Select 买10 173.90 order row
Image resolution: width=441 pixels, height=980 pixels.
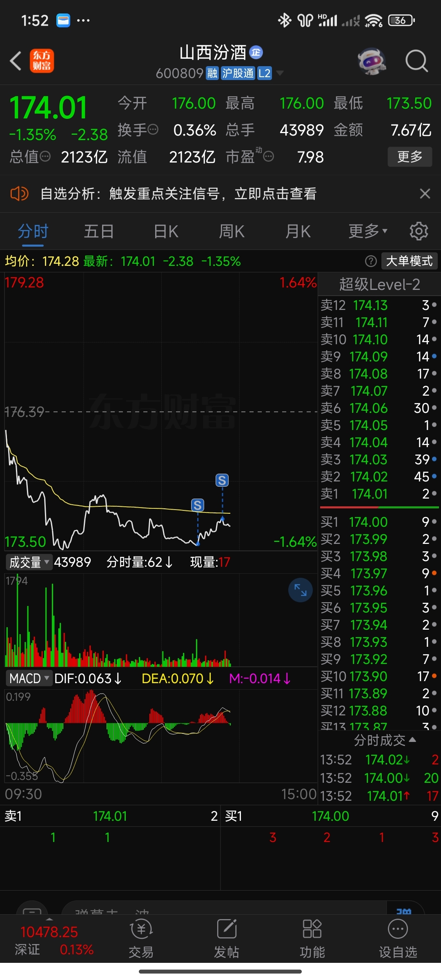379,676
